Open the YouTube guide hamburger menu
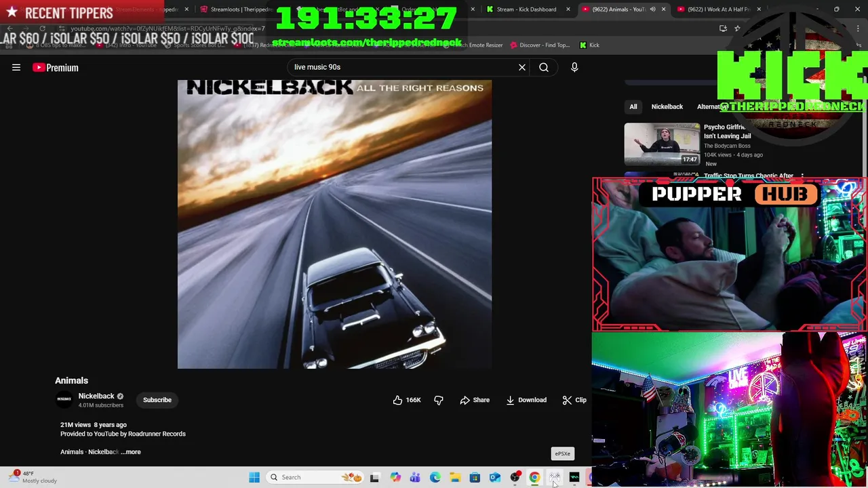The height and width of the screenshot is (488, 868). click(16, 67)
